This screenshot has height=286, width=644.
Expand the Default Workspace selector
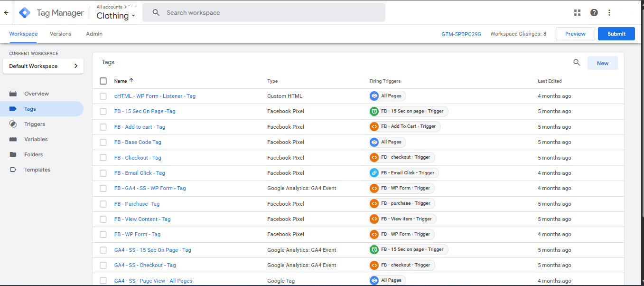point(43,66)
